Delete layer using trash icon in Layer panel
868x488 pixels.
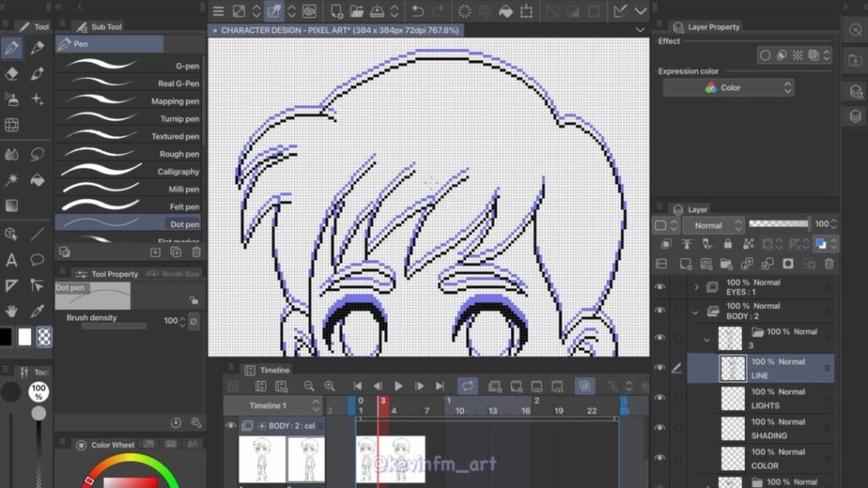tap(828, 264)
